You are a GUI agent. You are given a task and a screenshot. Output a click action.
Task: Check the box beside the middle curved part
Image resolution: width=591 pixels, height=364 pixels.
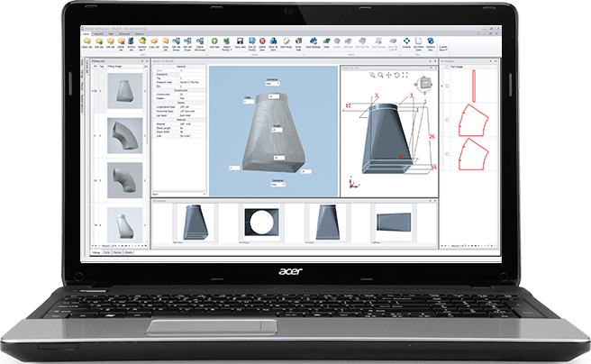point(448,119)
